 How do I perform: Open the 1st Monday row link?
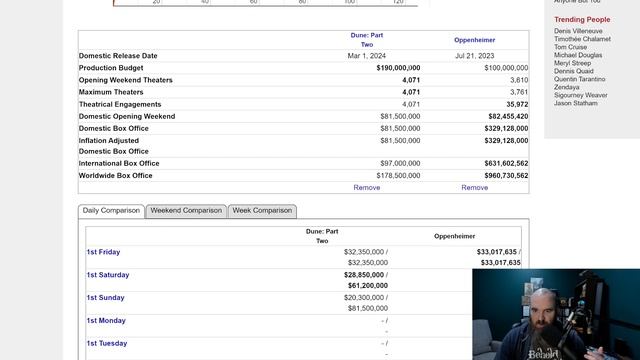106,320
